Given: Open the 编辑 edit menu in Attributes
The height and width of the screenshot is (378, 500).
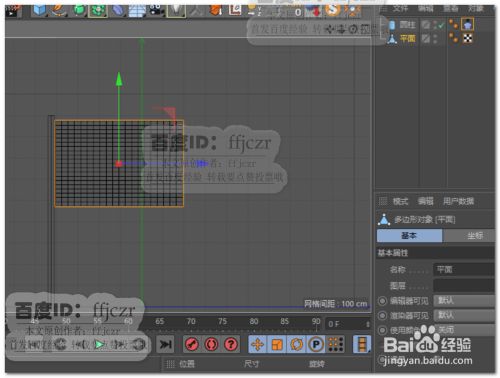Looking at the screenshot, I should 426,201.
